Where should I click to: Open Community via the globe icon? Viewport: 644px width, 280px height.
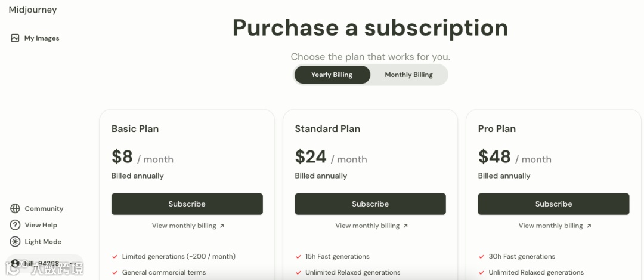click(x=15, y=208)
